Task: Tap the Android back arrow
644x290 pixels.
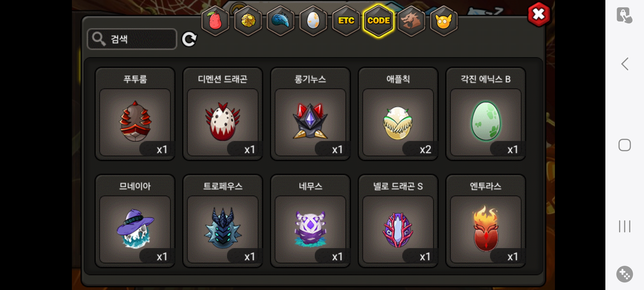Action: [625, 64]
